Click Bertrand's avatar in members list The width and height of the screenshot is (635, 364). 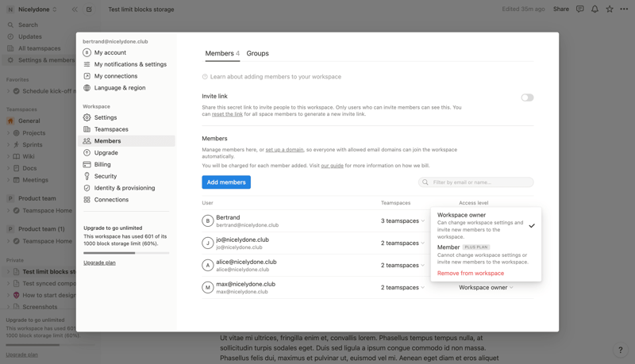tap(208, 220)
